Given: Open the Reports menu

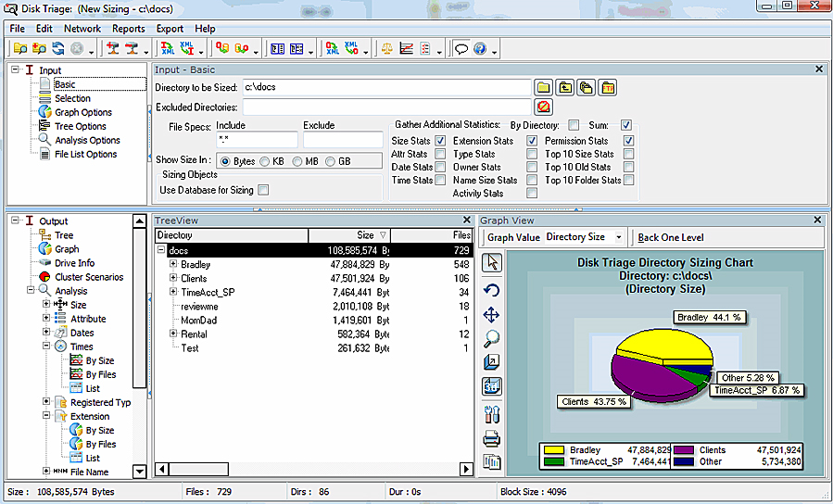Looking at the screenshot, I should 128,29.
